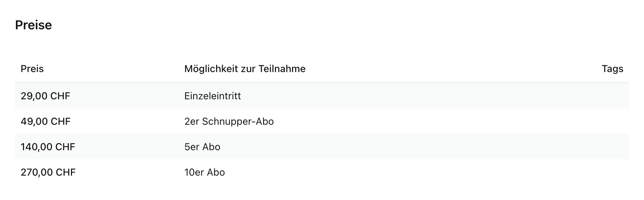
Task: Choose the 5er Abo option
Action: pyautogui.click(x=202, y=147)
